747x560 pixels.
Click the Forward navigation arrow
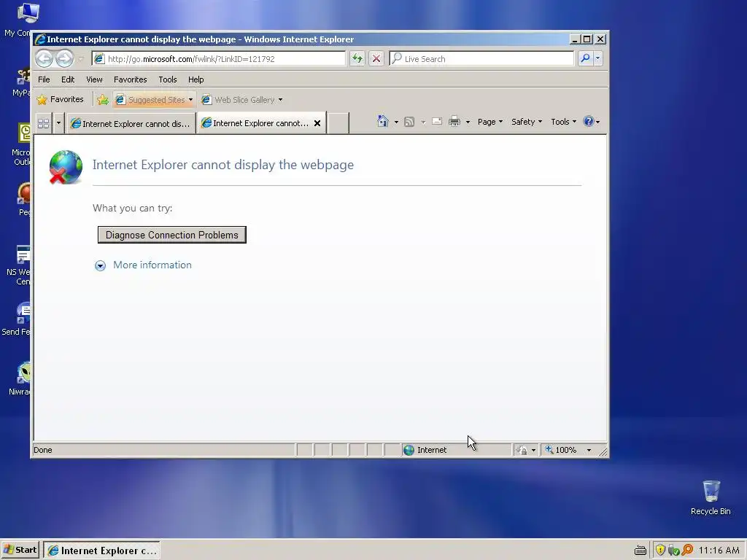coord(64,58)
